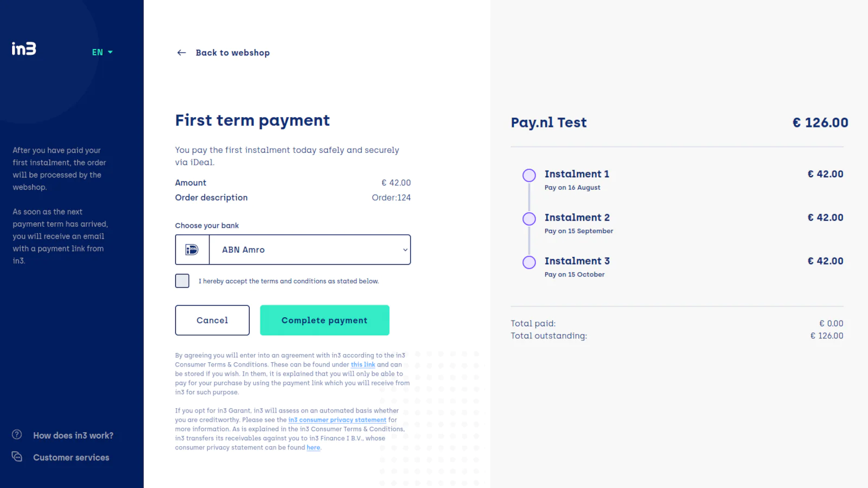The image size is (868, 488).
Task: Expand the ABN Amro bank selector
Action: click(x=309, y=250)
